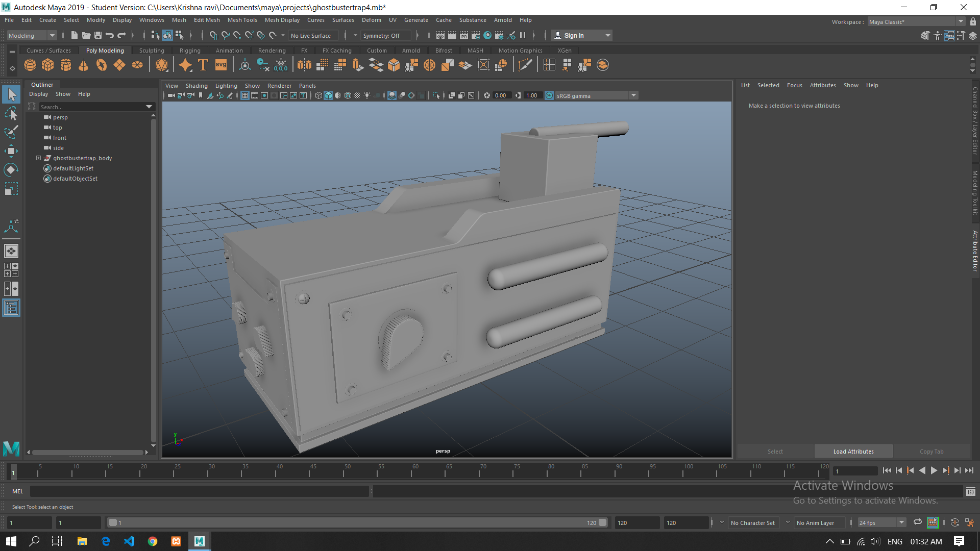
Task: Click the Platonic solid shelf icon
Action: coord(162,65)
